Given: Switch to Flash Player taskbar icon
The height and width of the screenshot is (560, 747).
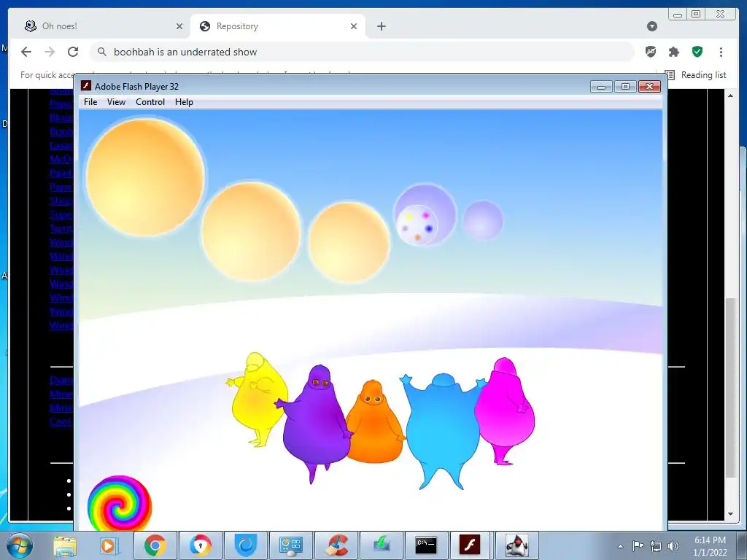Looking at the screenshot, I should point(471,545).
